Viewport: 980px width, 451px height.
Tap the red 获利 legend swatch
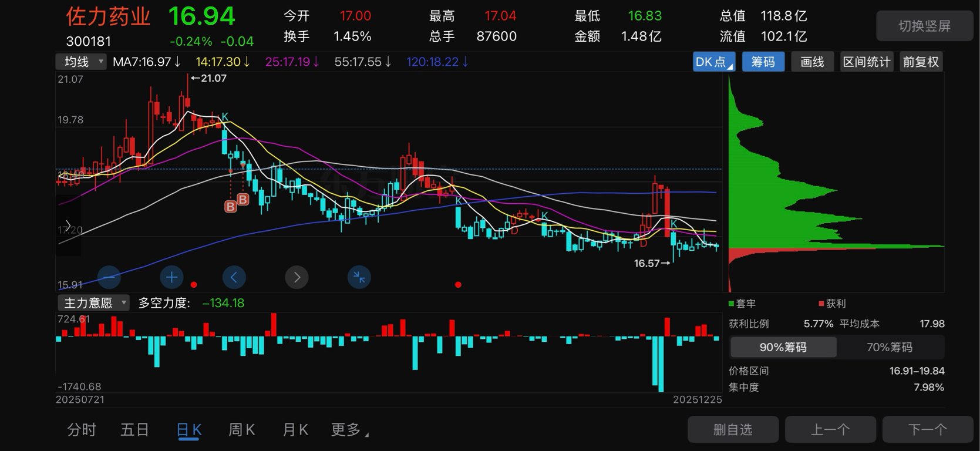[821, 304]
